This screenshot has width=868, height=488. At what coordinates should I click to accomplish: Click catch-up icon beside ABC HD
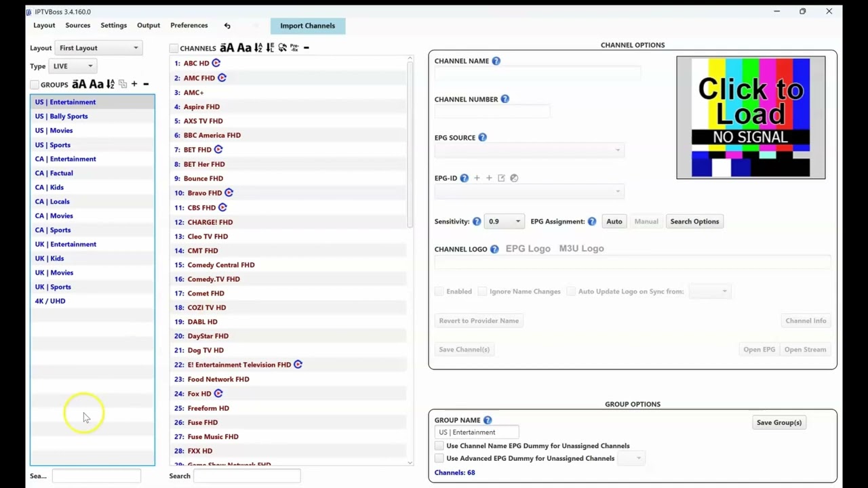(x=216, y=63)
